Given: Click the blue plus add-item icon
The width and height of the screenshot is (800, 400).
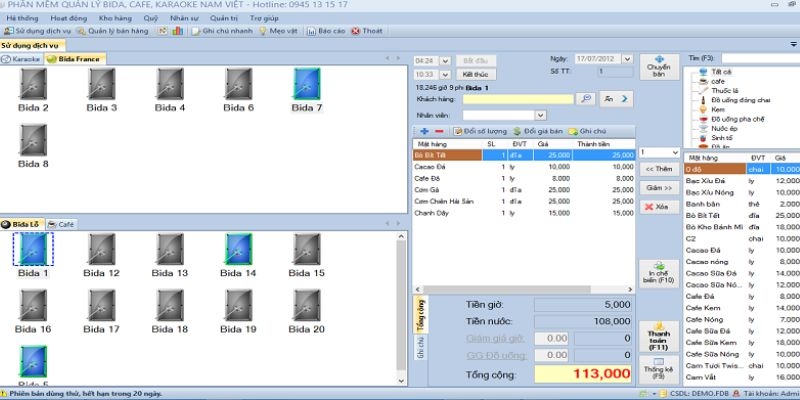Looking at the screenshot, I should 424,131.
